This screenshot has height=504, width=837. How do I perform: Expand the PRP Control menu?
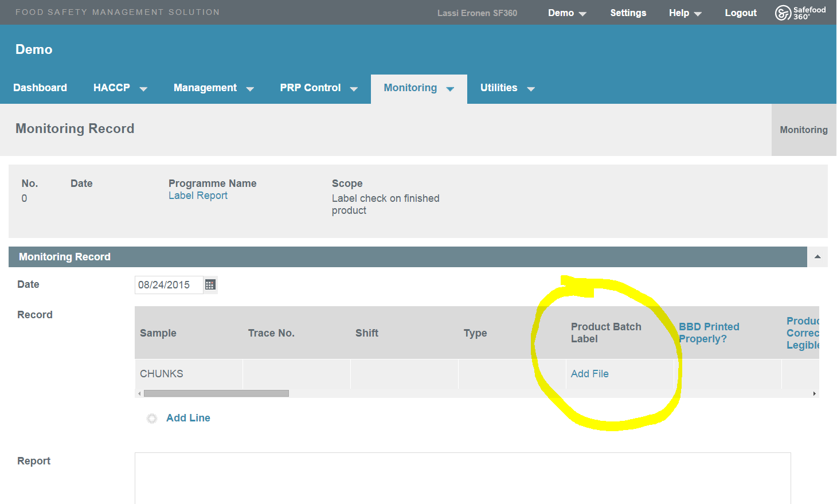(319, 88)
